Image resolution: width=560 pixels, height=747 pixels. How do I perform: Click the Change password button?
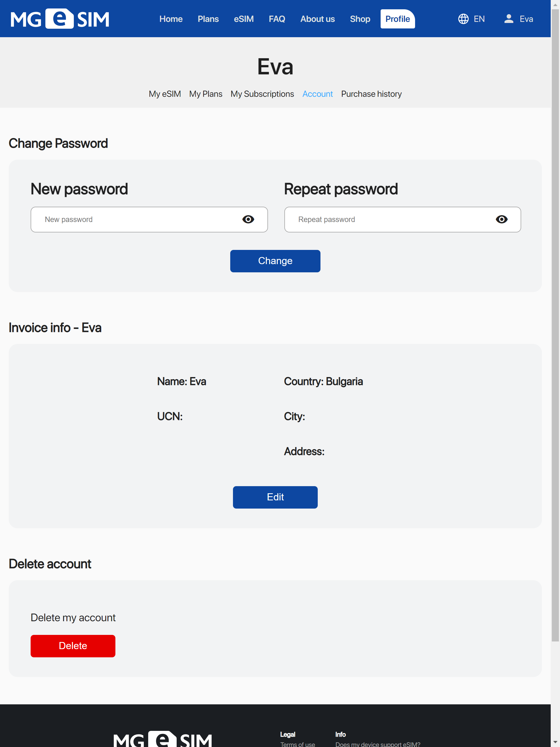click(x=275, y=261)
